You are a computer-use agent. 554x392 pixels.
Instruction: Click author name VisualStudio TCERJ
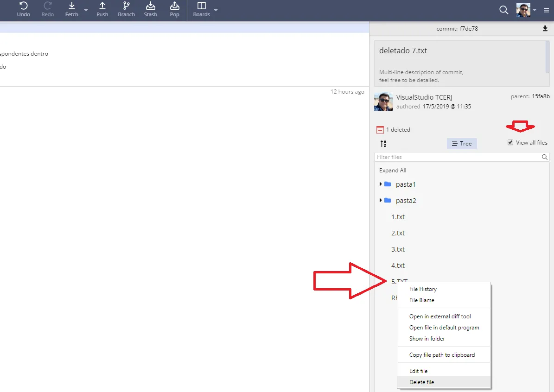[x=424, y=97]
